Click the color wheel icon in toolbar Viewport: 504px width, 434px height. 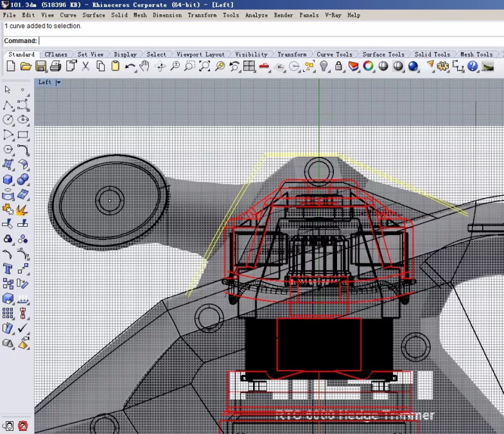point(369,66)
